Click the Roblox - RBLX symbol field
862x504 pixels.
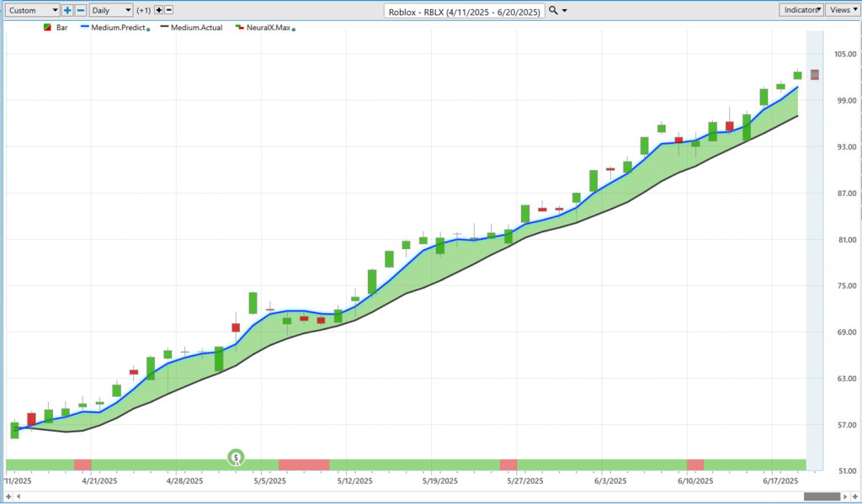point(465,11)
